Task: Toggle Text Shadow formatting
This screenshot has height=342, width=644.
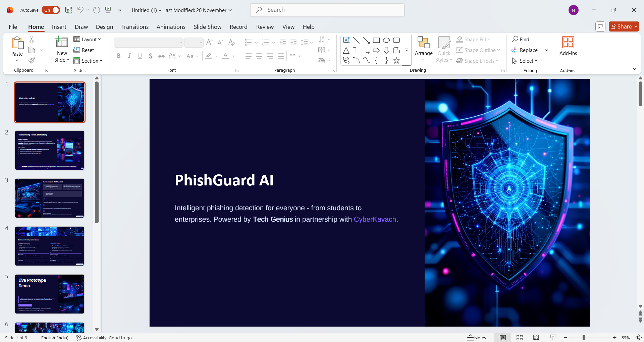Action: tap(151, 56)
